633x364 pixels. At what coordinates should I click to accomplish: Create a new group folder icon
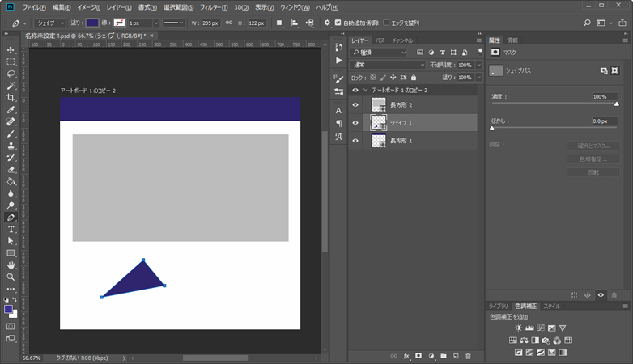(444, 356)
